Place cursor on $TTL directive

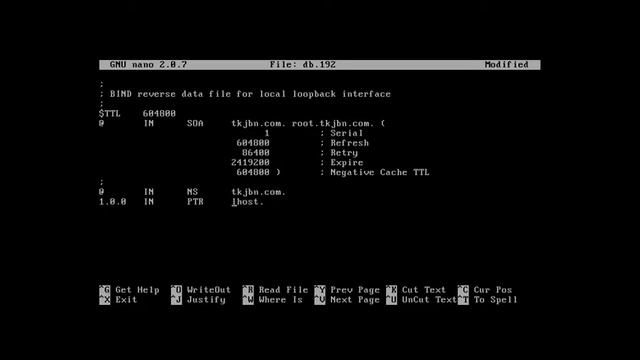[x=110, y=113]
